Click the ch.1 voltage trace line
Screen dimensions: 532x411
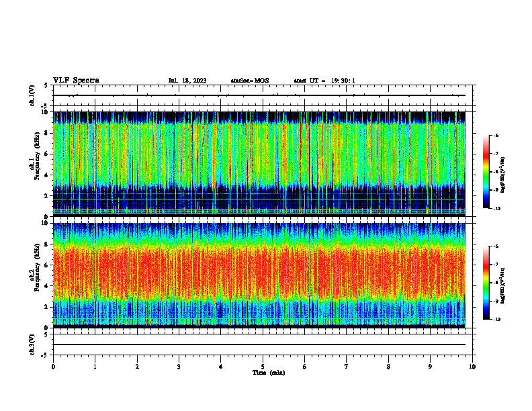coord(259,95)
